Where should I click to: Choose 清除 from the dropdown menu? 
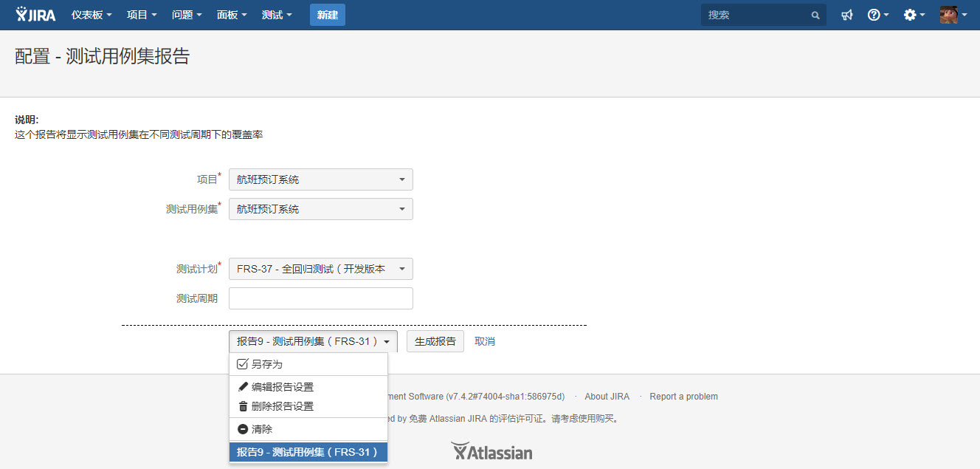click(308, 429)
